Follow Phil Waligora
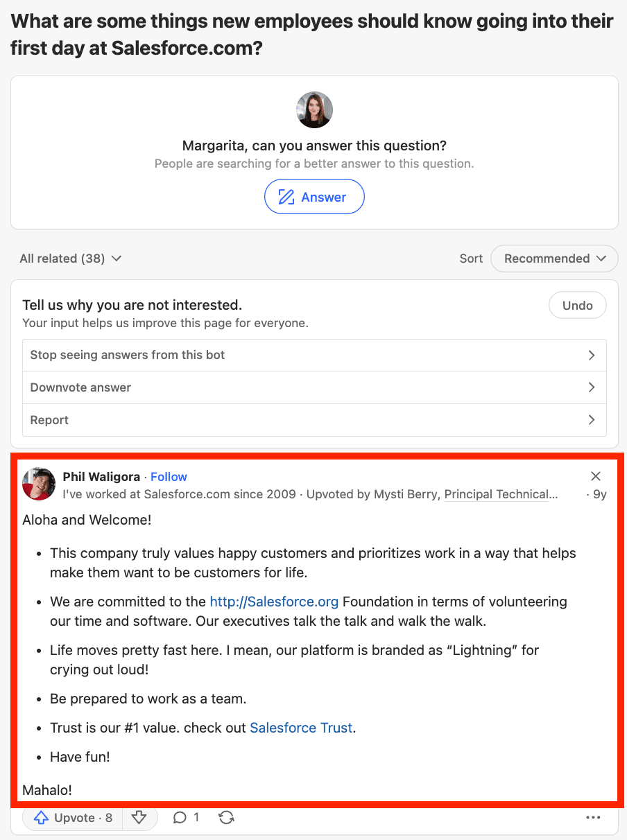 pyautogui.click(x=169, y=477)
